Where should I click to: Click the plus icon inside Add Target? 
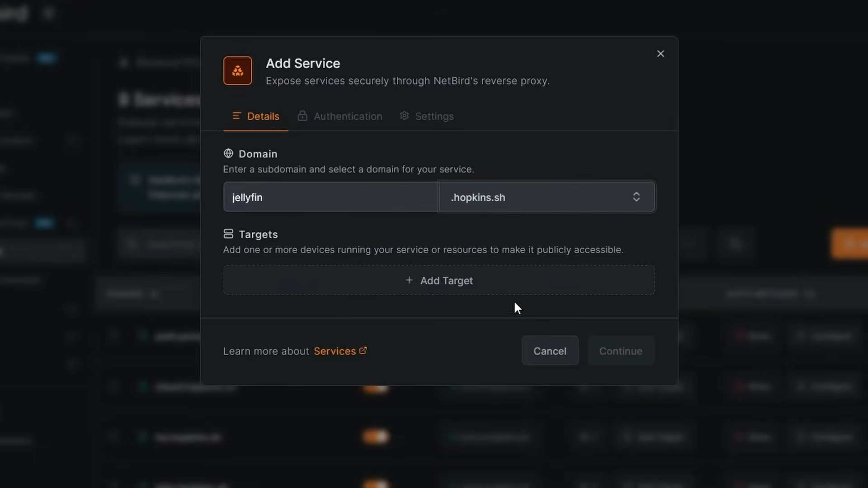(409, 280)
